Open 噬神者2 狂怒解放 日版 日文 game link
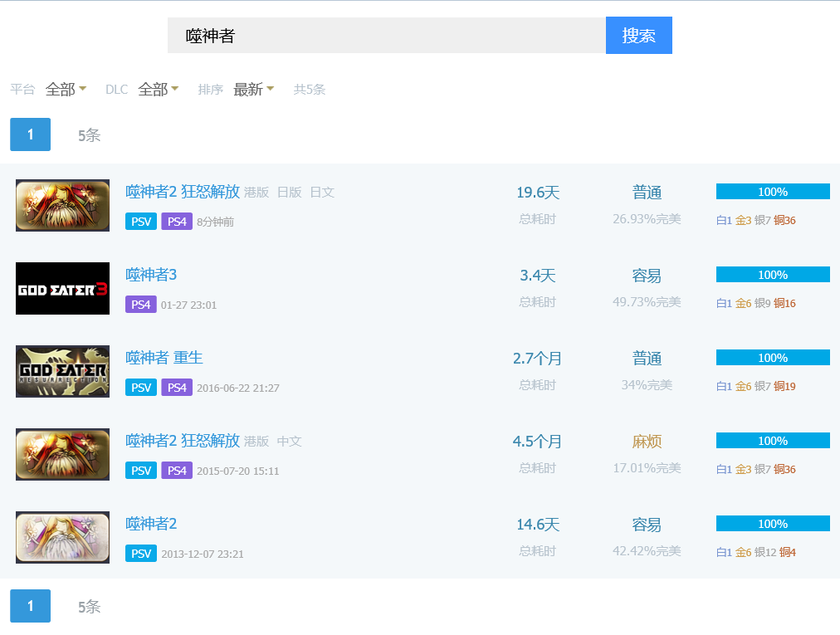840x635 pixels. pyautogui.click(x=182, y=191)
